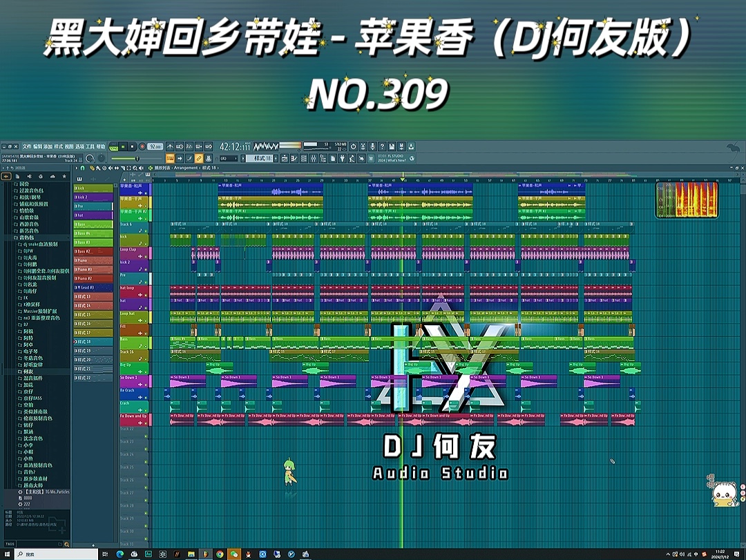Open the Channel rack icon
746x560 pixels.
click(x=303, y=158)
